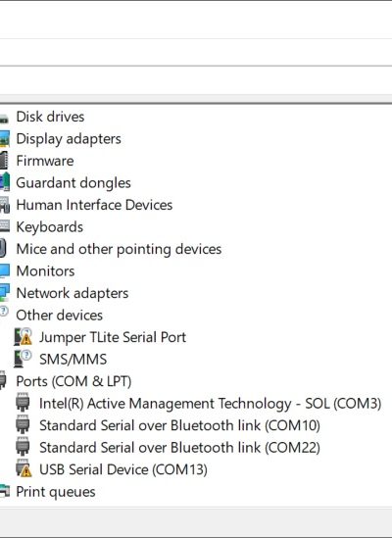Select the Other devices category

pos(60,315)
